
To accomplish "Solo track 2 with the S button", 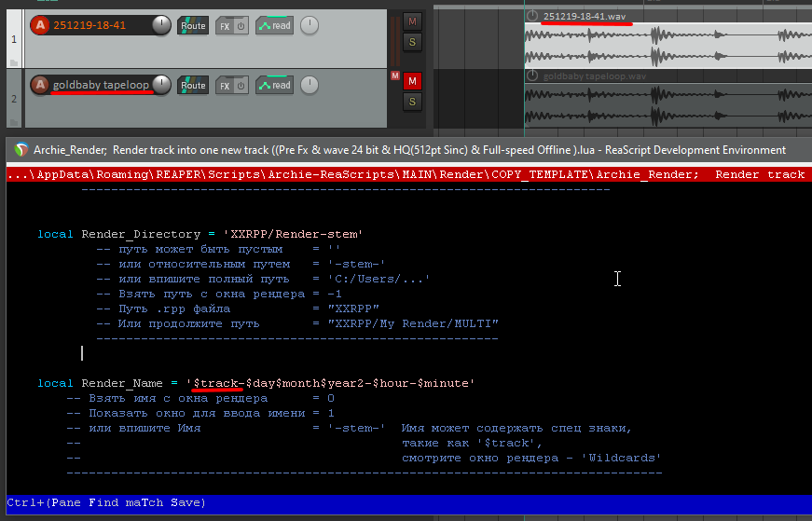I will (x=412, y=102).
